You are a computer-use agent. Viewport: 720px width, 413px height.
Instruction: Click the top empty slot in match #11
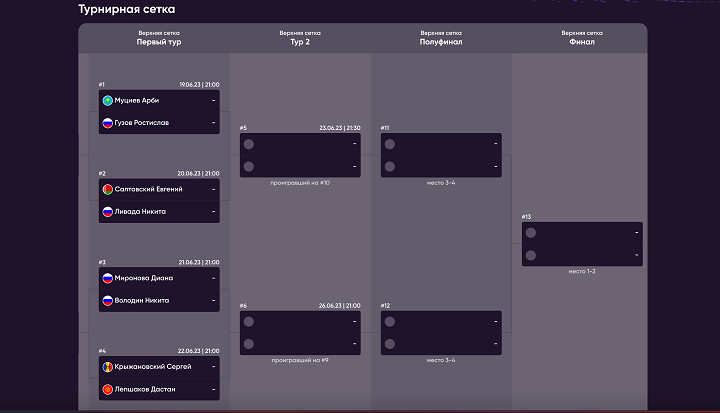click(440, 144)
